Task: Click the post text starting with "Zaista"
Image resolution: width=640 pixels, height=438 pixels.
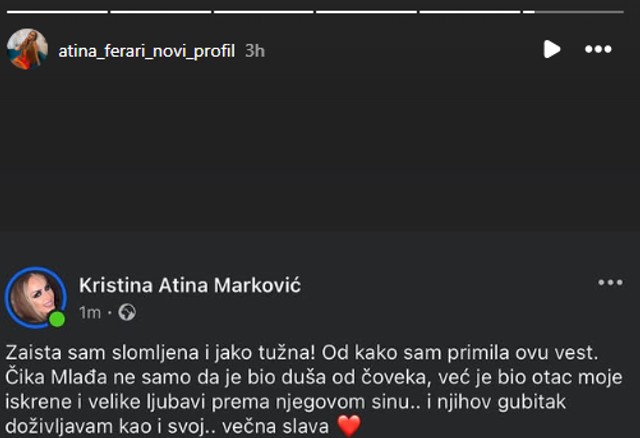Action: click(x=300, y=353)
